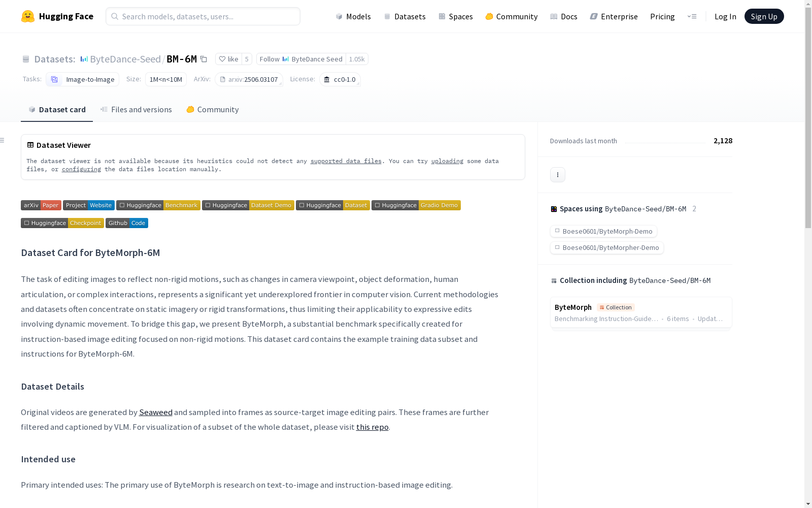Click the Dataset Card for ByteMorph-6M heading

(90, 252)
